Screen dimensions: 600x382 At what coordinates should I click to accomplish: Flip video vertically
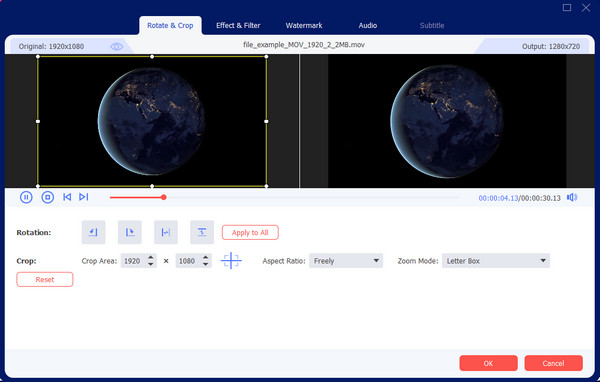tap(202, 232)
